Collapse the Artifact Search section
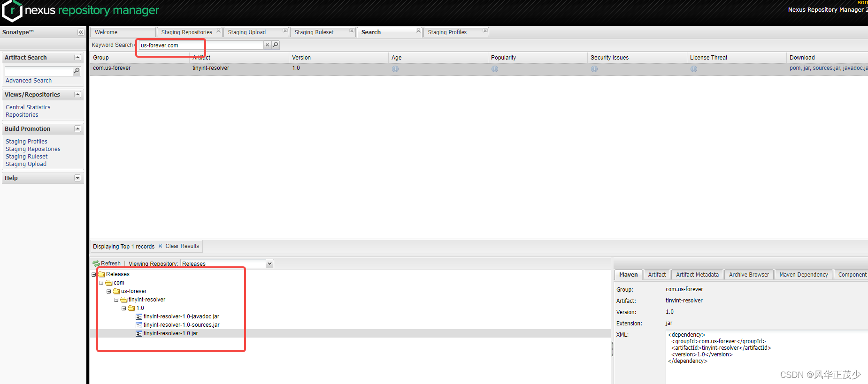Screen dimensions: 868x384 click(x=78, y=57)
